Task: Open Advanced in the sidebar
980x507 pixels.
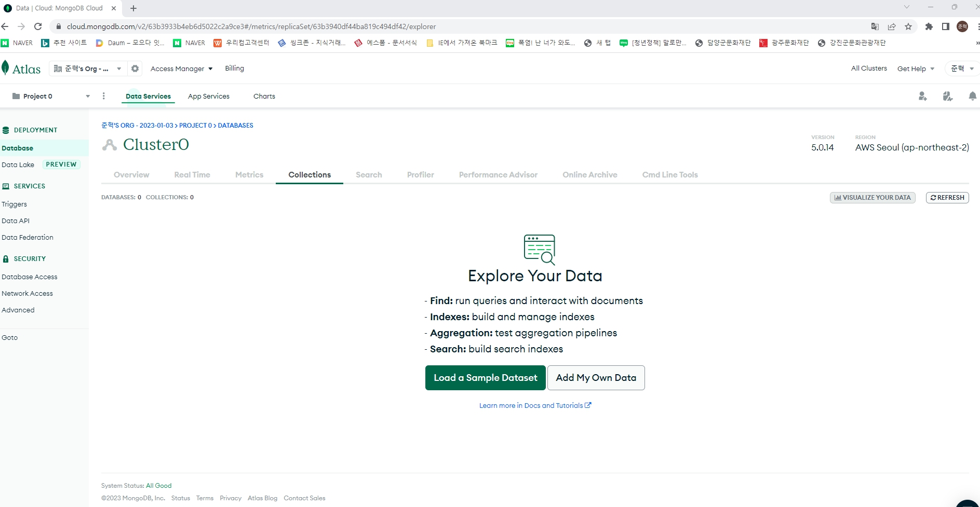Action: 18,310
